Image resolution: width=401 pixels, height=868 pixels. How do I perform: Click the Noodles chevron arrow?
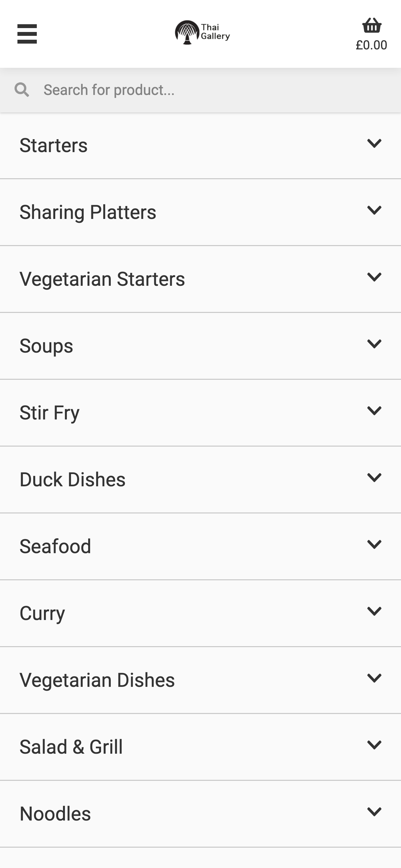click(374, 812)
